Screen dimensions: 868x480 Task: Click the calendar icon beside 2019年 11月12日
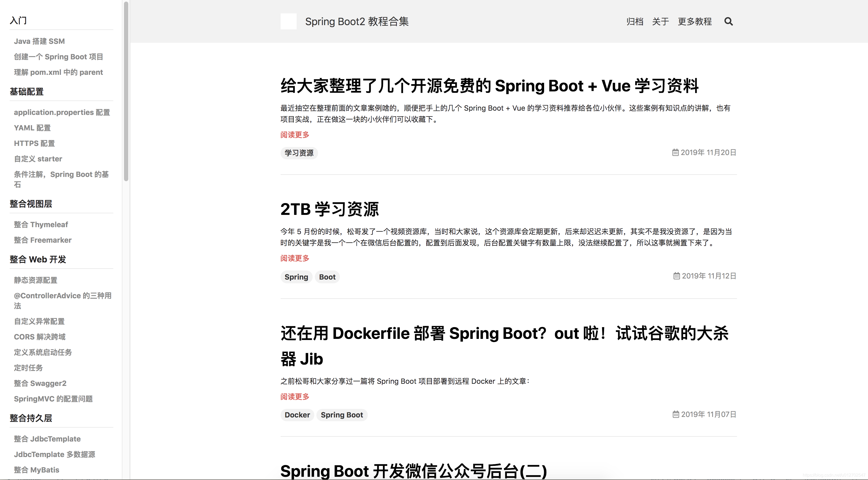677,276
